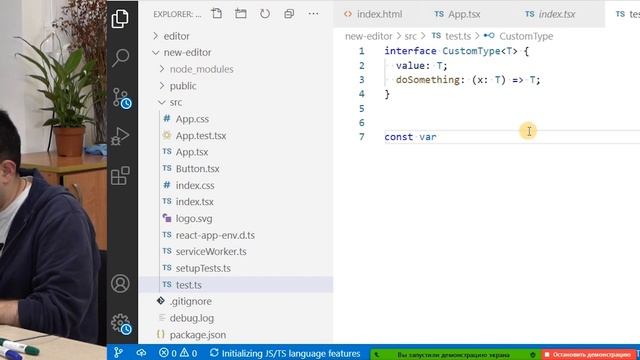Click new-editor in the breadcrumb
Image resolution: width=640 pixels, height=360 pixels.
pos(369,36)
